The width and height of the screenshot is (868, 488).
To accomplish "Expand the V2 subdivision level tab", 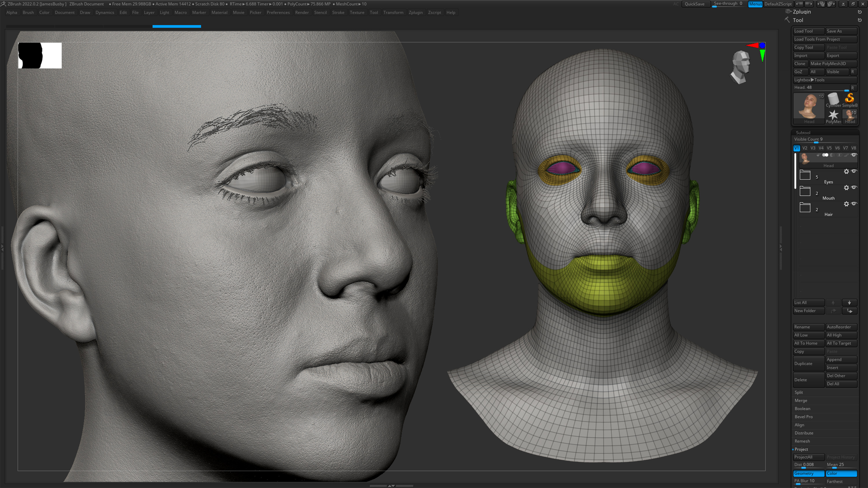I will point(804,148).
